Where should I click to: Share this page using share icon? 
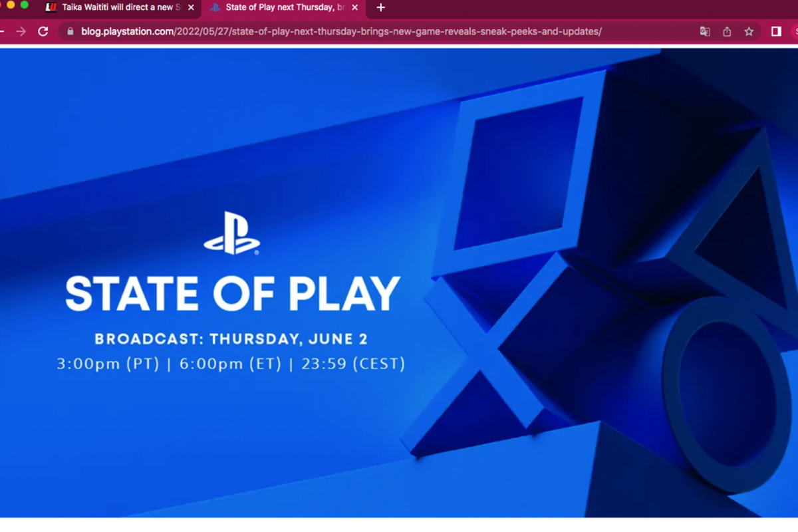coord(727,31)
